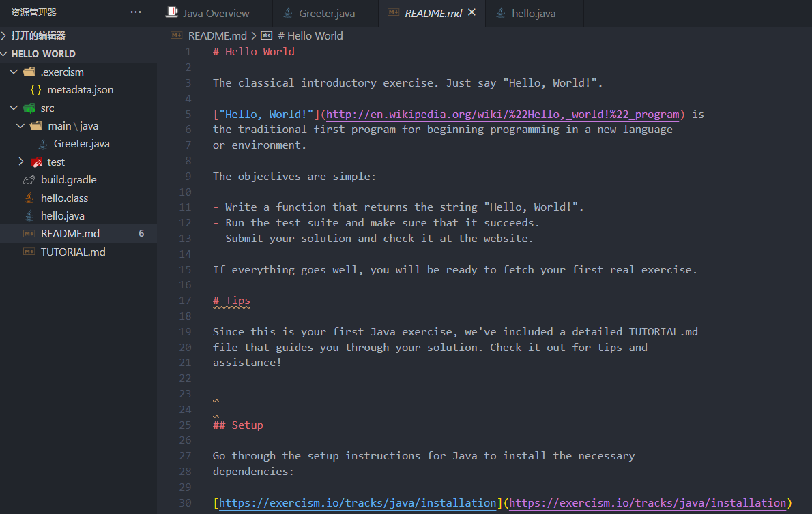Collapse the src folder chevron
Screen dimensions: 812x514
click(14, 108)
